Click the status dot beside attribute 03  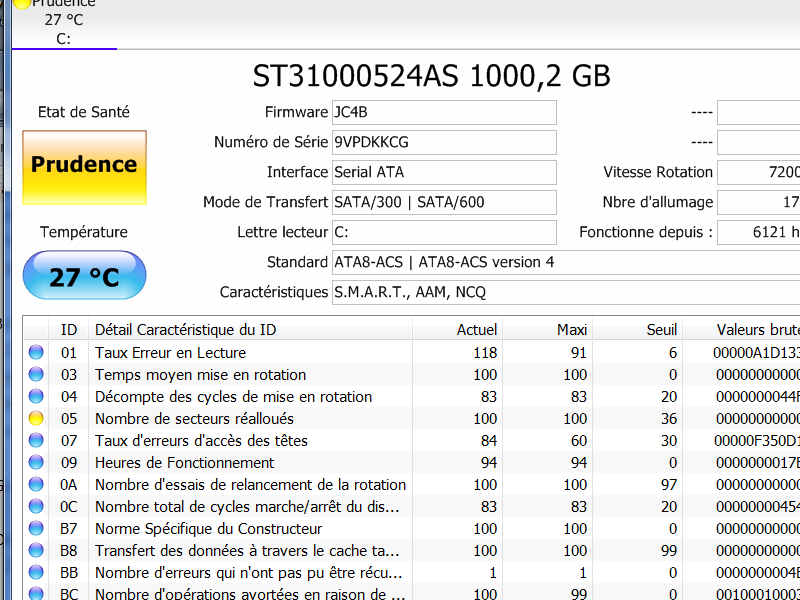36,374
